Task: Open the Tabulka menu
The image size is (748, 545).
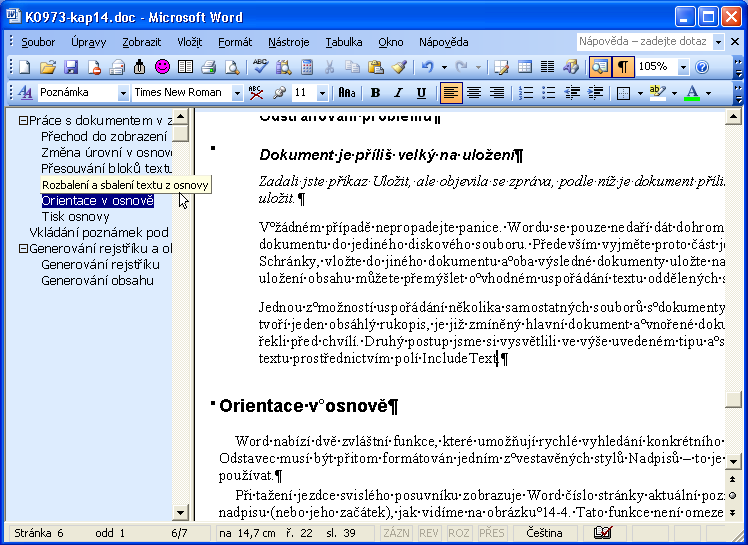Action: tap(344, 42)
